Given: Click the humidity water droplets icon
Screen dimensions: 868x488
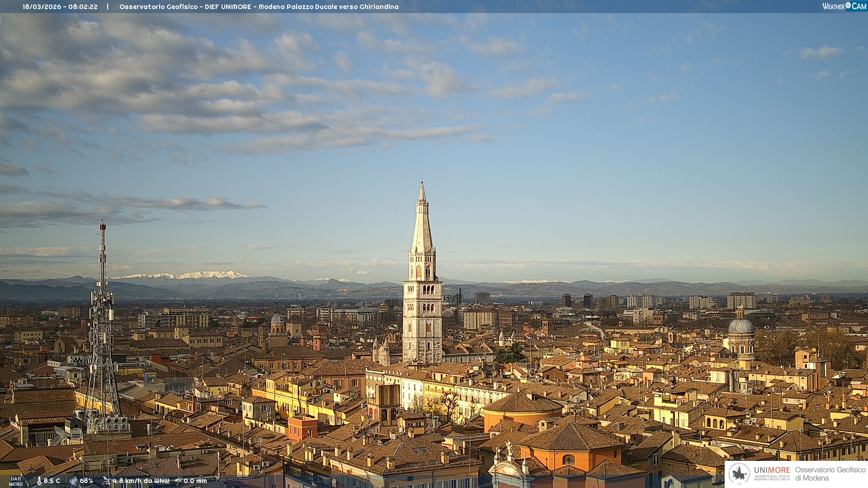Looking at the screenshot, I should pyautogui.click(x=73, y=481).
